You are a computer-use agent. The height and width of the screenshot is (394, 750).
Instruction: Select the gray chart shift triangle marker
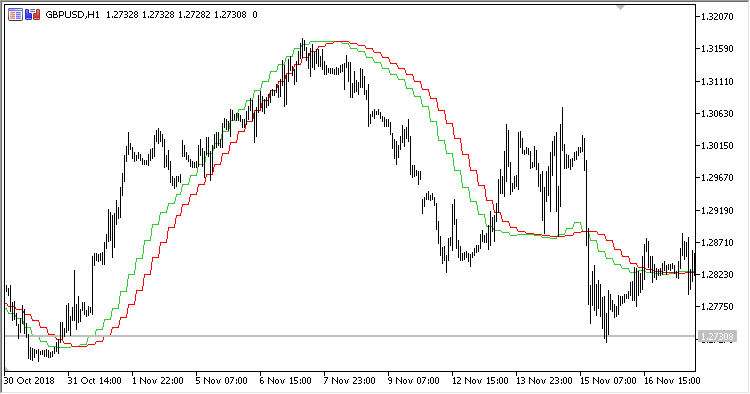click(621, 7)
